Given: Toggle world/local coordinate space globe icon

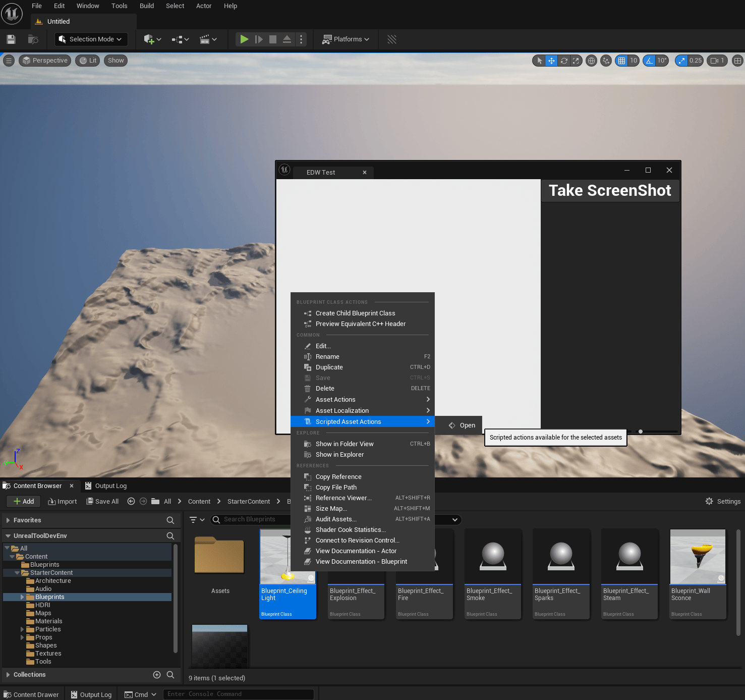Looking at the screenshot, I should click(592, 61).
